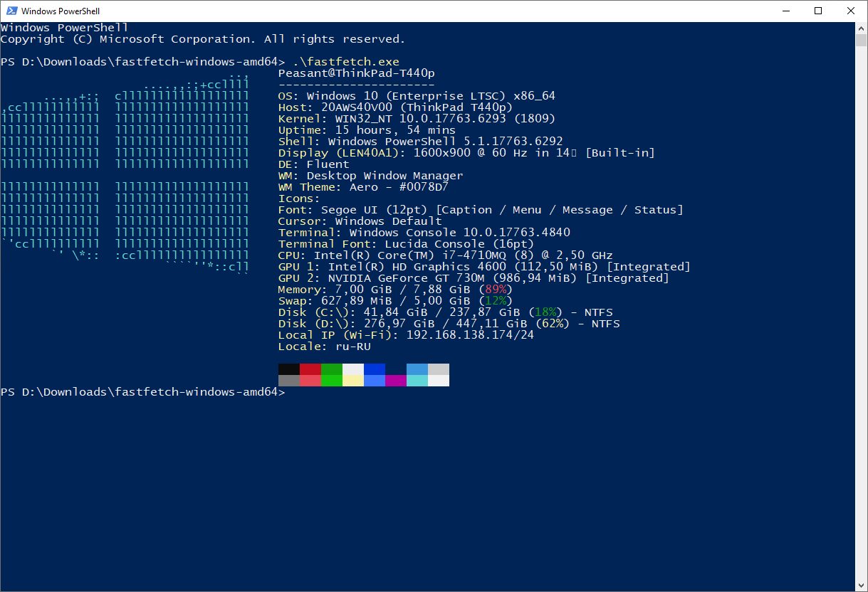
Task: Click the Memory usage percentage '89%'
Action: (496, 290)
